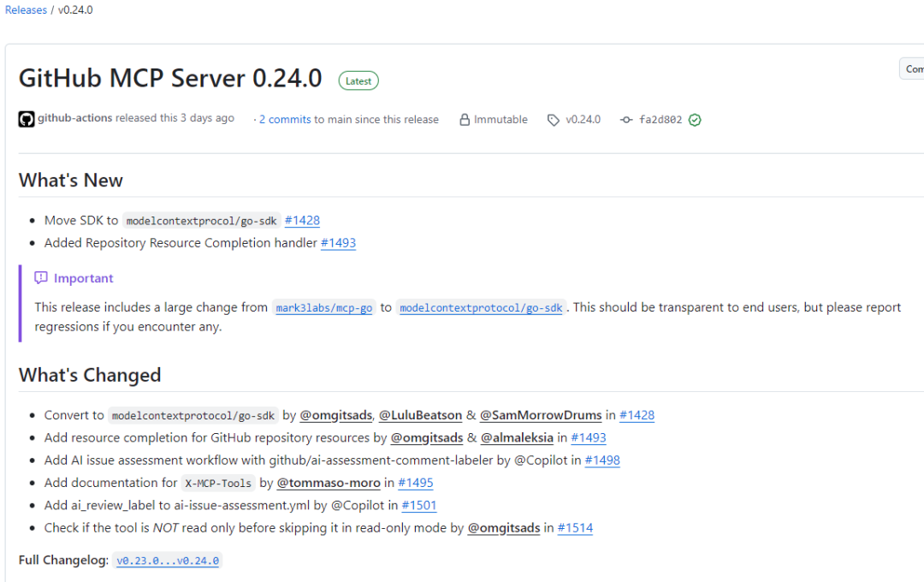Image resolution: width=924 pixels, height=582 pixels.
Task: Visit the @almaleksia profile link
Action: tap(517, 437)
